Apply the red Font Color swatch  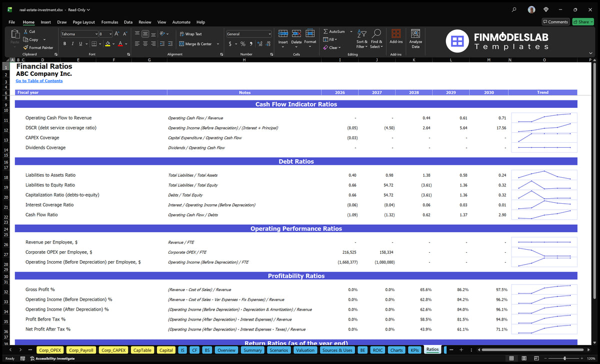(x=120, y=44)
